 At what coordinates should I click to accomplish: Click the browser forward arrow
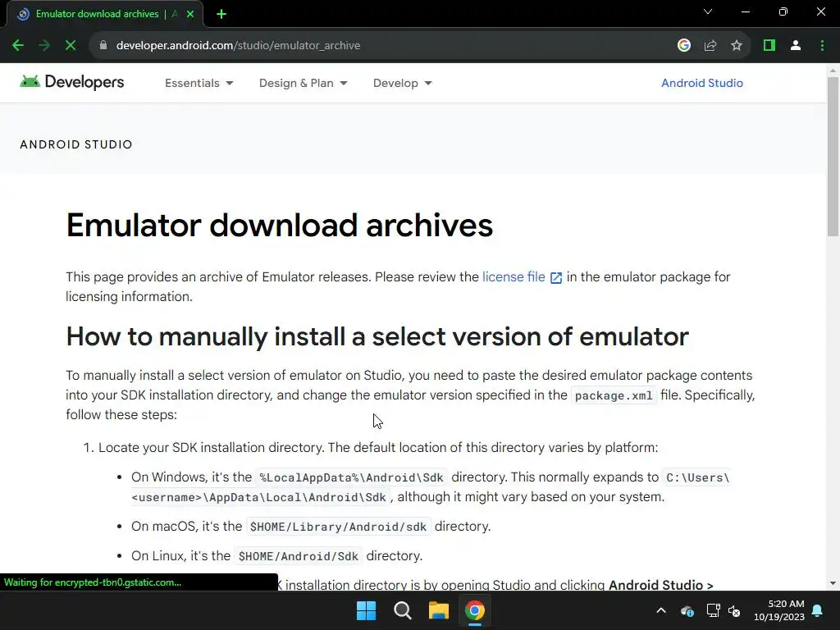[44, 46]
